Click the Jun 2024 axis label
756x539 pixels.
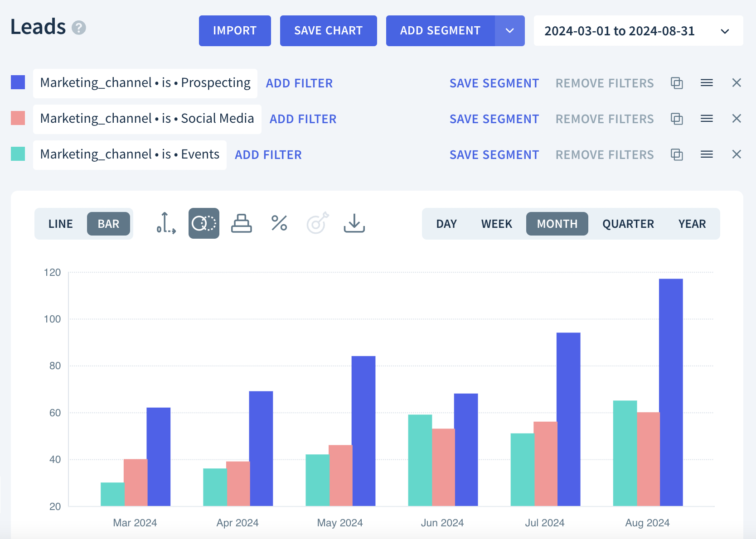coord(442,523)
